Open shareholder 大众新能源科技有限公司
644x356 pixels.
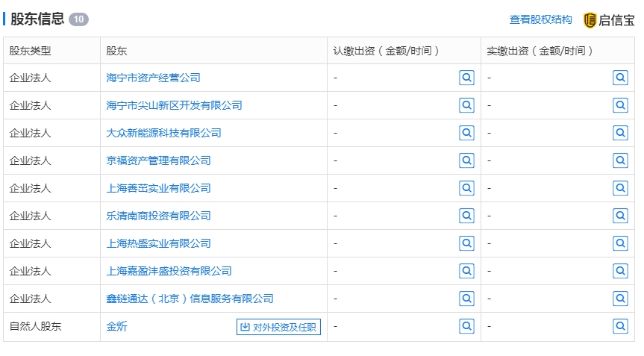[163, 133]
